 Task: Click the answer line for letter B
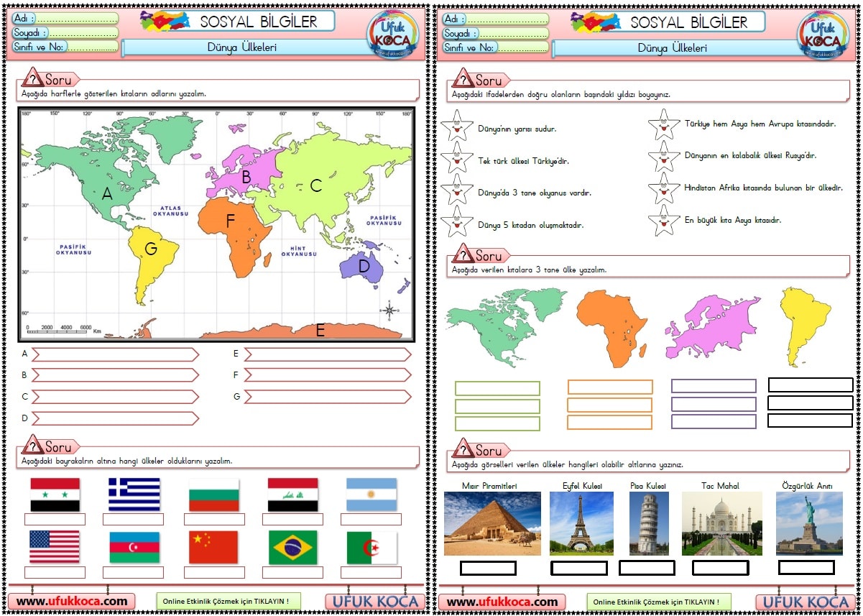(115, 375)
